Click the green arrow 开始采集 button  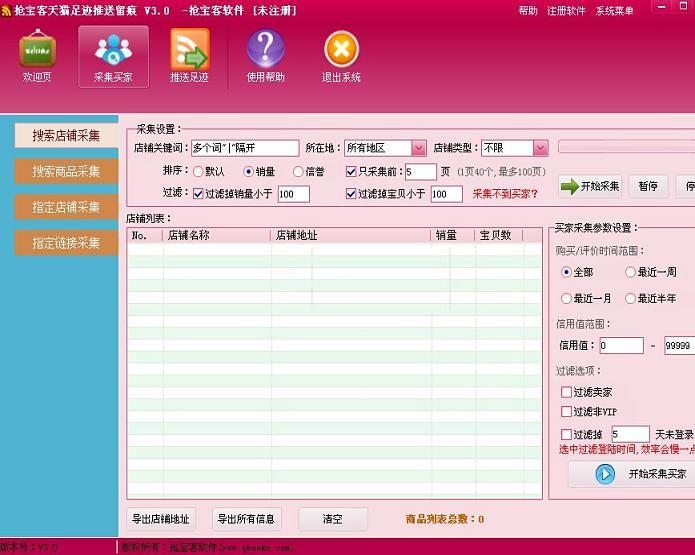590,186
